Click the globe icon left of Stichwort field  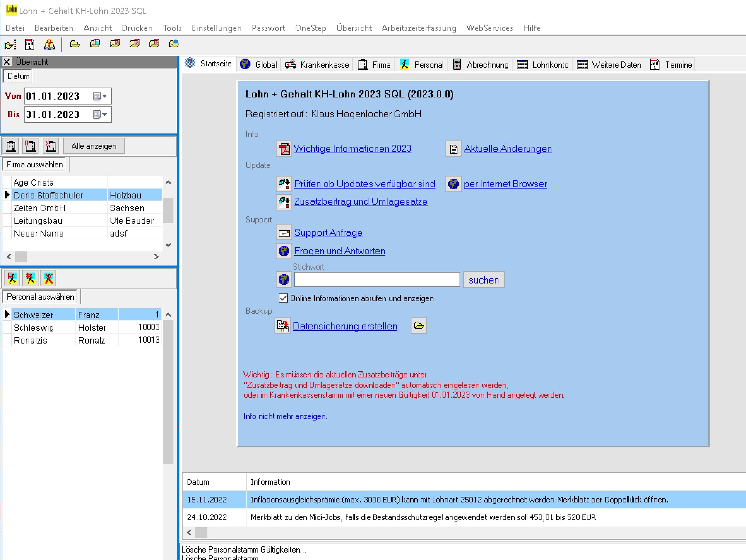[284, 279]
